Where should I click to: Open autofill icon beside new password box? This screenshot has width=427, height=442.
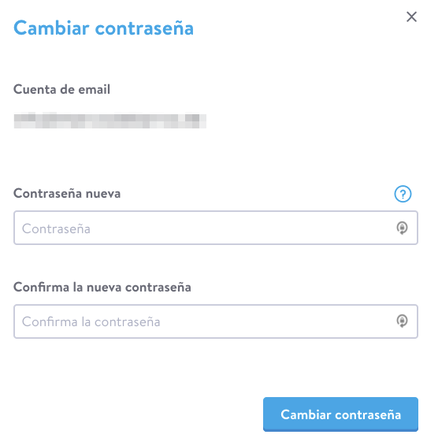[x=402, y=228]
